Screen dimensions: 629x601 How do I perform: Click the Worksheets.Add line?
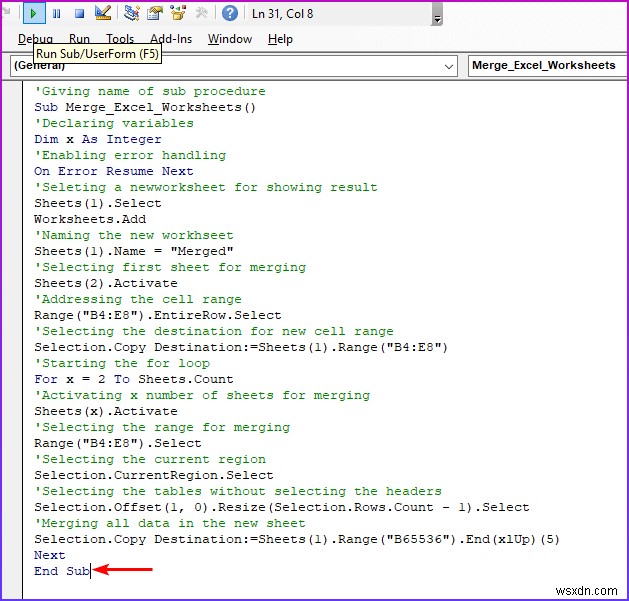pos(90,219)
